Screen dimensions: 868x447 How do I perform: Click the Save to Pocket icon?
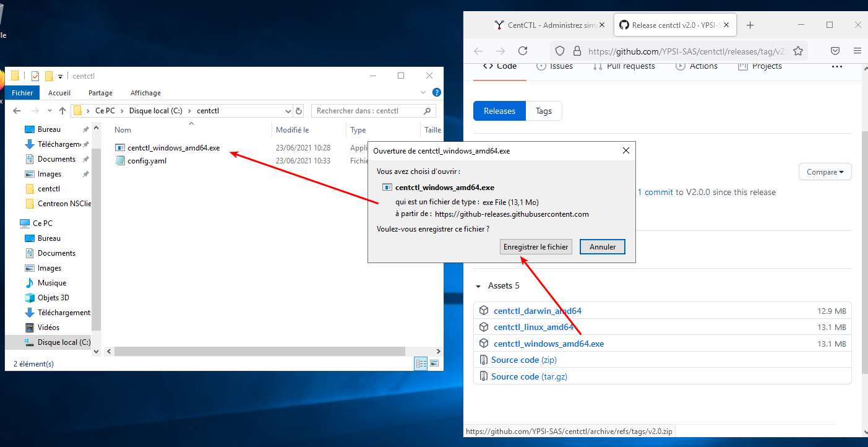[x=835, y=51]
